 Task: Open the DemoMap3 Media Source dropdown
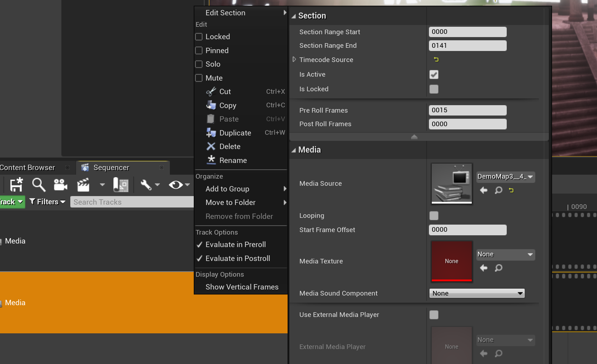(505, 177)
